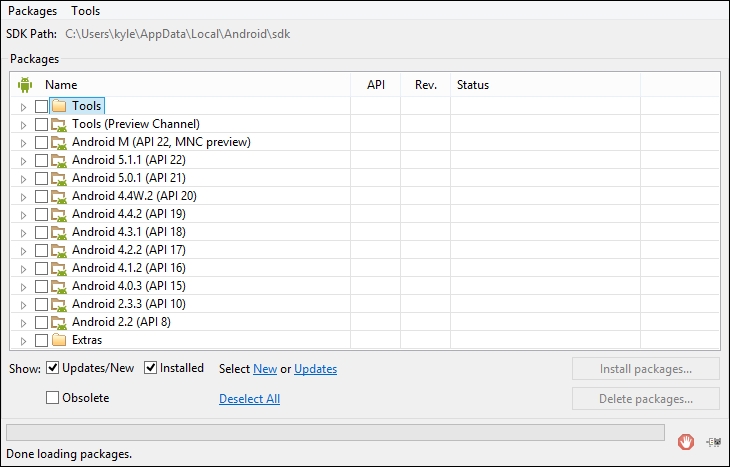Image resolution: width=730 pixels, height=467 pixels.
Task: Check the Android 5.0.1 (API 21) checkbox
Action: coord(41,178)
